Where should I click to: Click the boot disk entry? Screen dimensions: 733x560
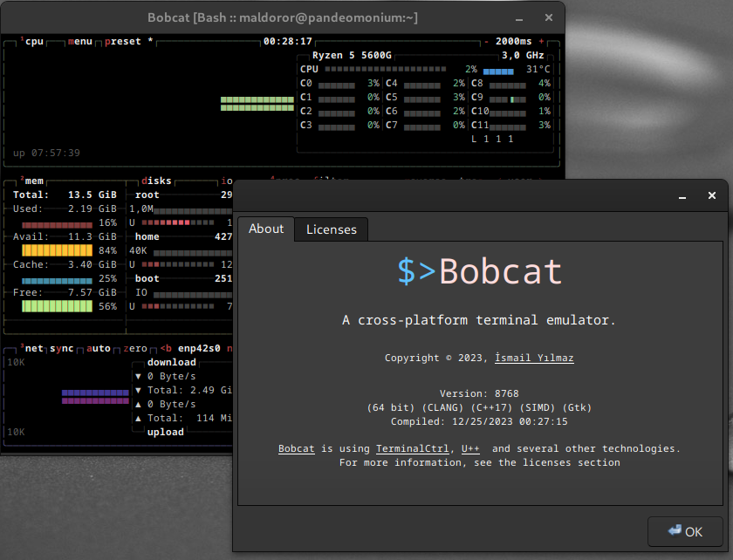(x=147, y=278)
